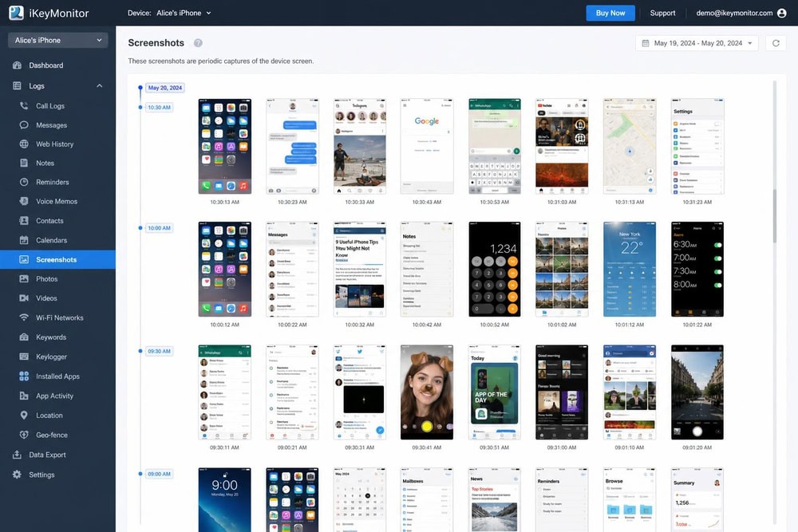Image resolution: width=798 pixels, height=532 pixels.
Task: Open the Installed Apps sidebar item
Action: pos(57,376)
